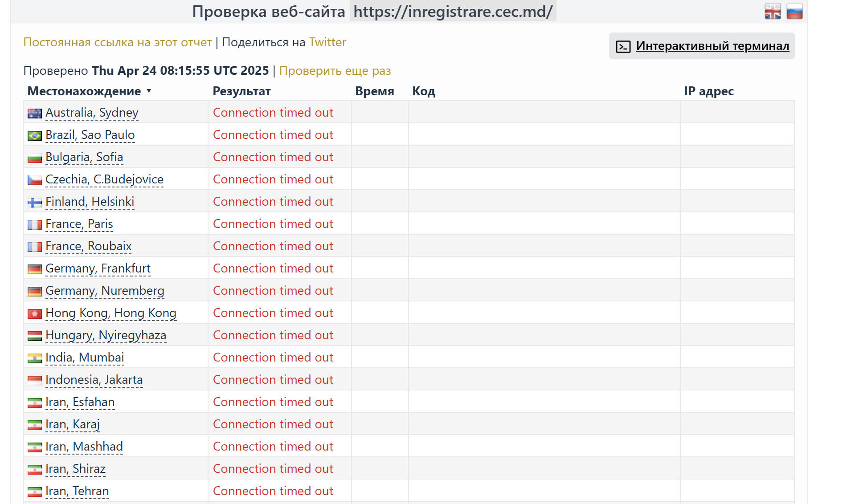This screenshot has width=843, height=504.
Task: Click the Brazil flag icon
Action: [35, 136]
